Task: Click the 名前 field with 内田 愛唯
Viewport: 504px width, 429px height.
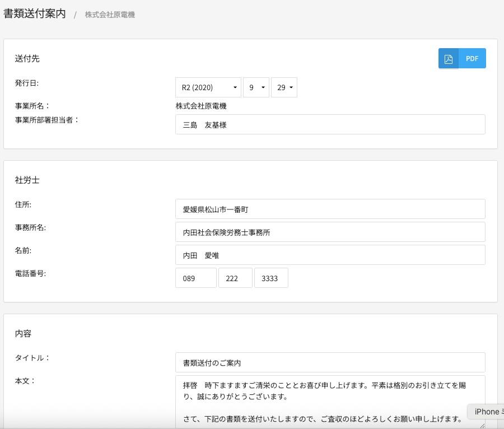Action: 330,255
